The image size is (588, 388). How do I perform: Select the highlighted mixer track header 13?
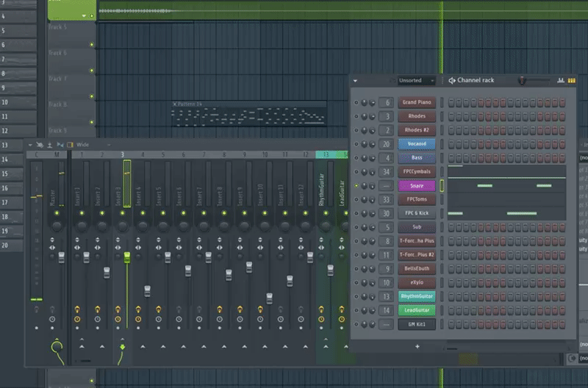click(326, 154)
